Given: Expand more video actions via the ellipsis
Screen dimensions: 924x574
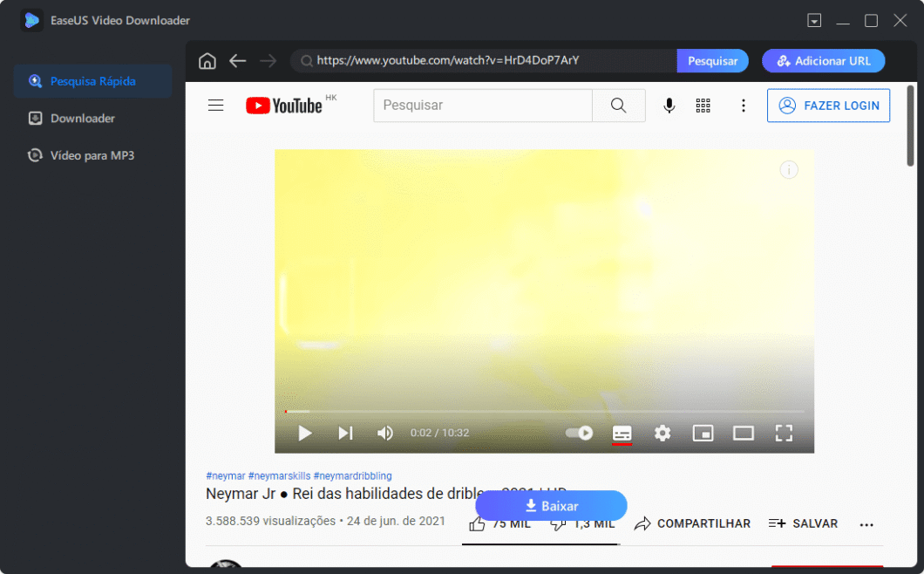Looking at the screenshot, I should [866, 523].
